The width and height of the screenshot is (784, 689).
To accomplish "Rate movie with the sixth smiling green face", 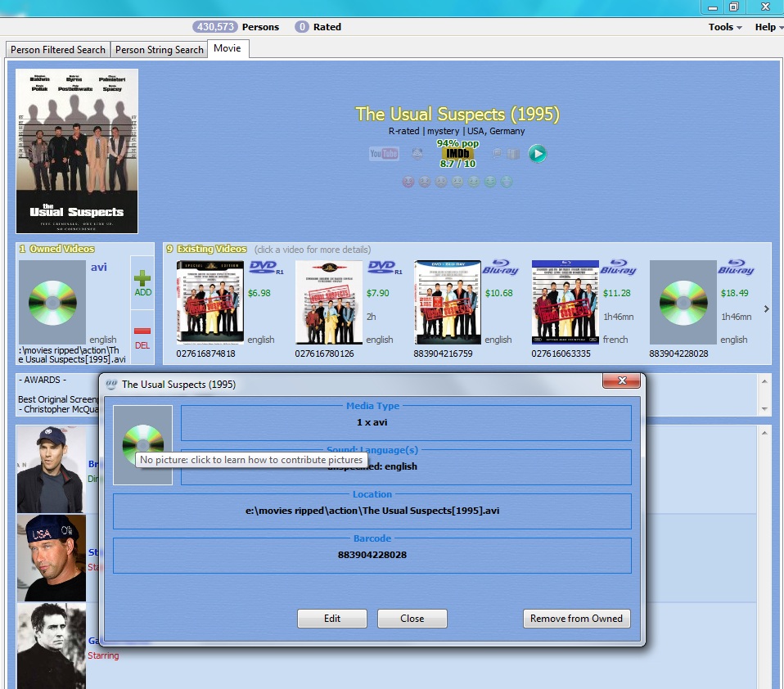I will point(490,182).
